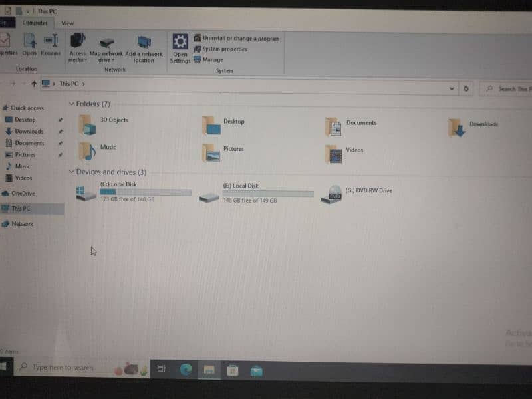Open the Desktop folder icon in Folders
This screenshot has height=399, width=532.
211,126
